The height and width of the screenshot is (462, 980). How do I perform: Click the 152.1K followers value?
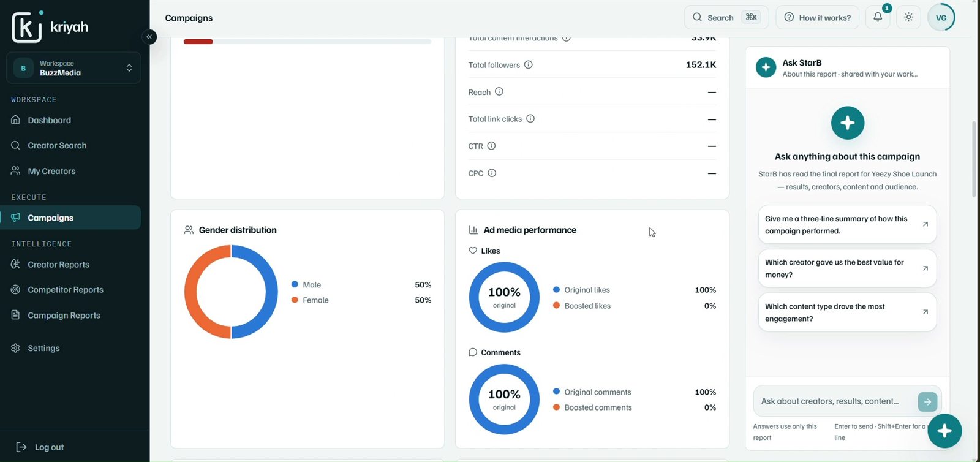[701, 64]
